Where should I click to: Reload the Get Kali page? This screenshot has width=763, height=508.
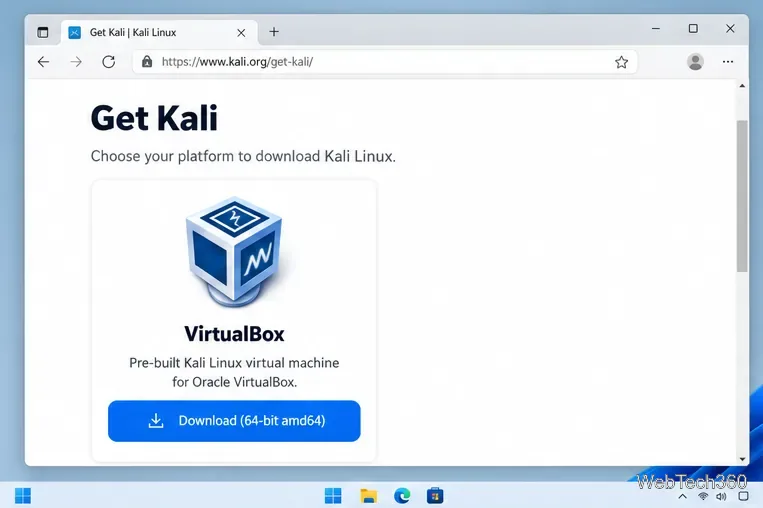click(x=109, y=62)
